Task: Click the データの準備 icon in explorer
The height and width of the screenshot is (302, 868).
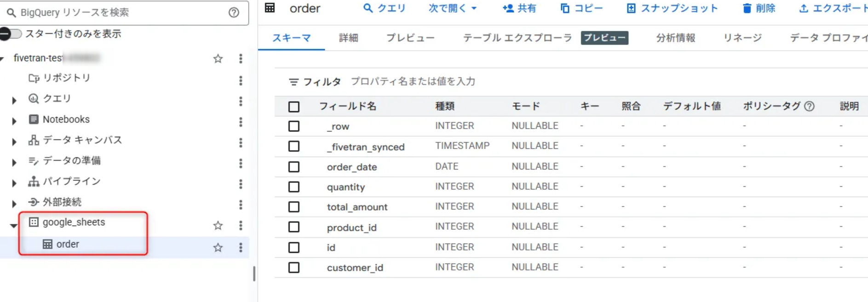Action: tap(34, 161)
